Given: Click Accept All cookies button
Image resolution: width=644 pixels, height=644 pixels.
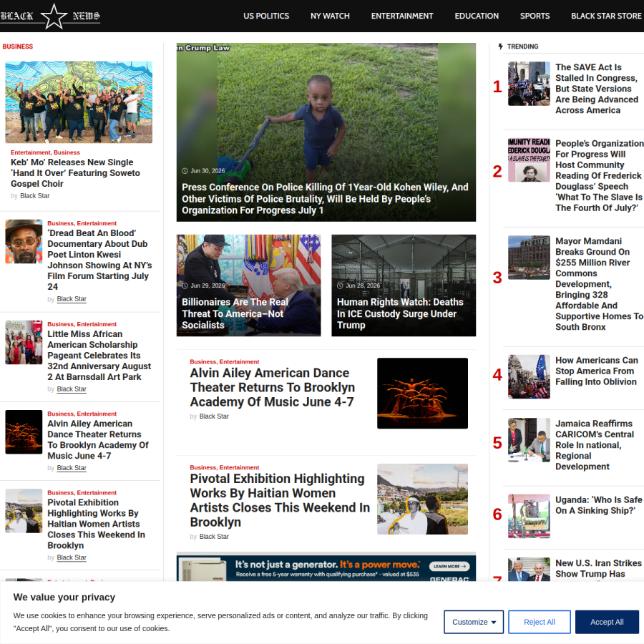Looking at the screenshot, I should tap(607, 622).
